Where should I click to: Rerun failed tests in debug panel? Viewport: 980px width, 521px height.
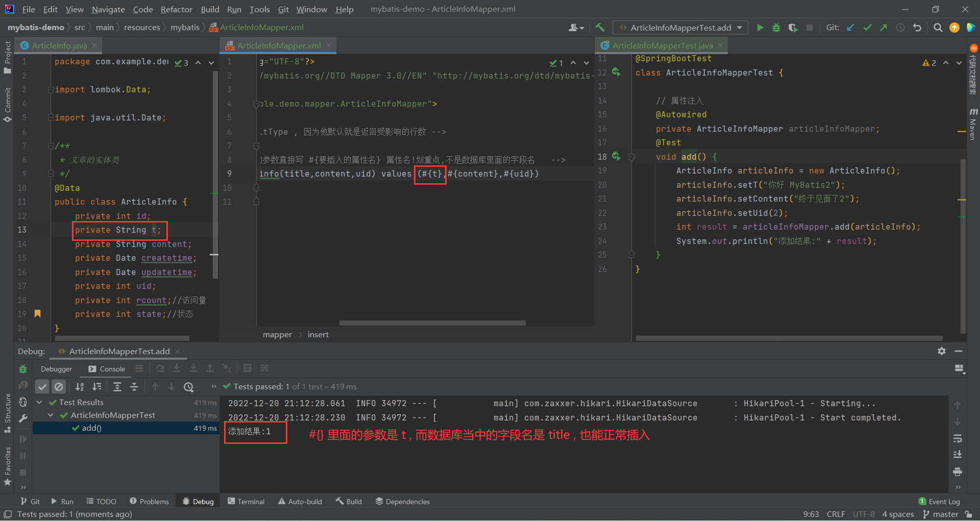(x=23, y=386)
